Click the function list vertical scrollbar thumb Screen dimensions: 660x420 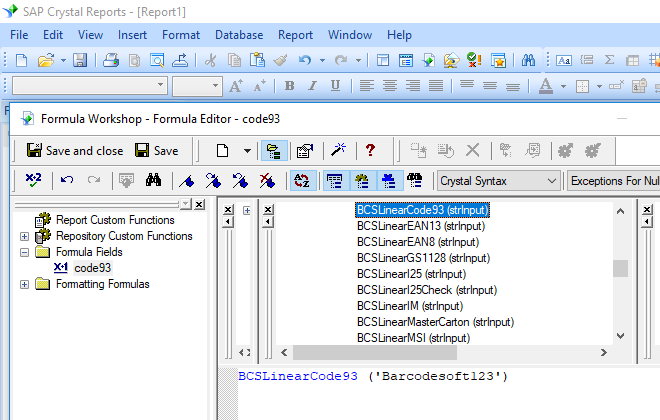coord(620,268)
